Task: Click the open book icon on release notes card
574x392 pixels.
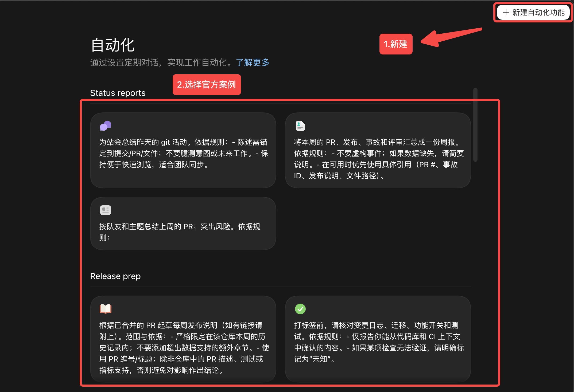Action: coord(106,309)
